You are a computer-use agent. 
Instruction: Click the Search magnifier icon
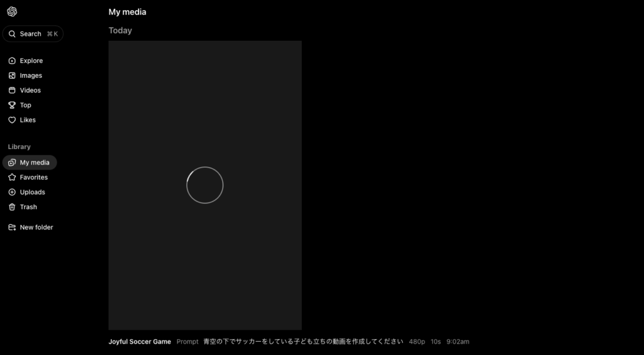(12, 34)
